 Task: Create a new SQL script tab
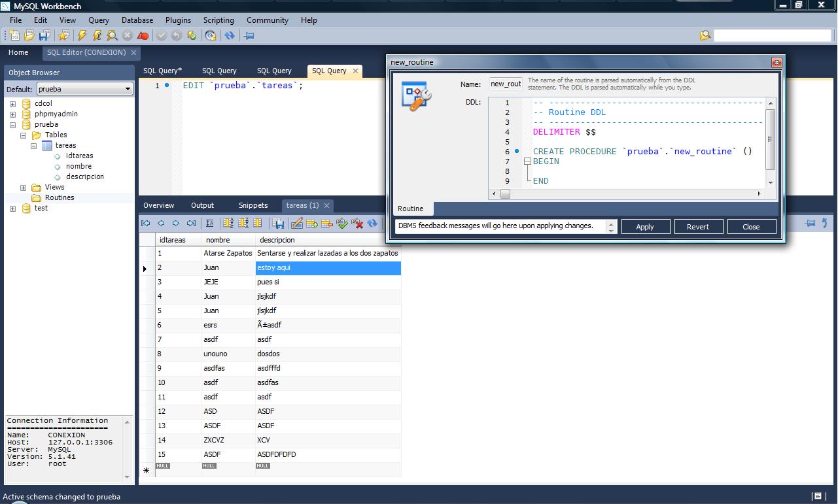14,35
